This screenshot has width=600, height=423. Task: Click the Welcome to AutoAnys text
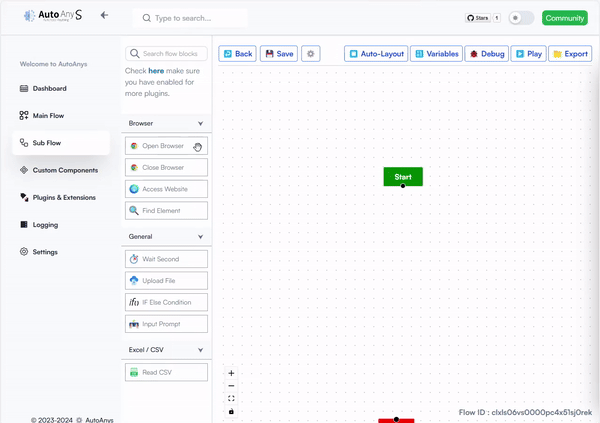click(54, 64)
